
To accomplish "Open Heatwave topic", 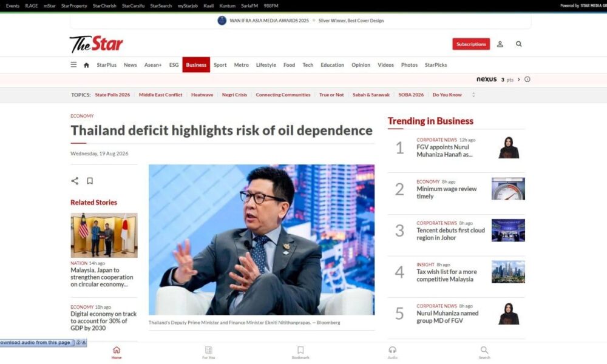I will [x=202, y=95].
